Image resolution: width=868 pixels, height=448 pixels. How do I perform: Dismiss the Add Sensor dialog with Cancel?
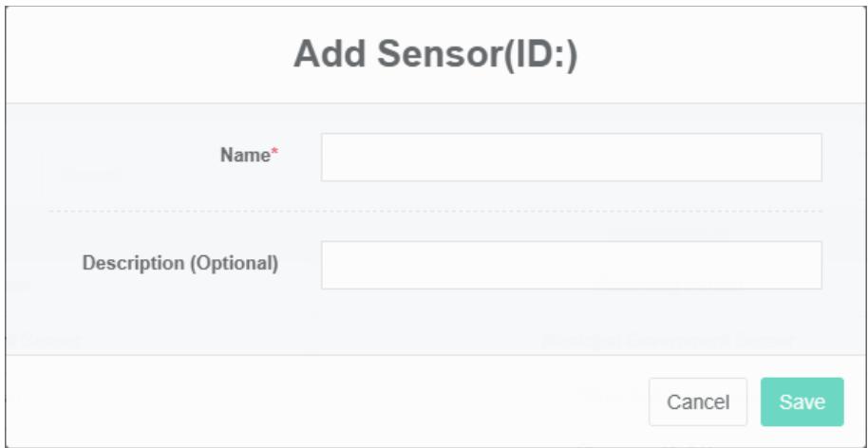(x=698, y=401)
